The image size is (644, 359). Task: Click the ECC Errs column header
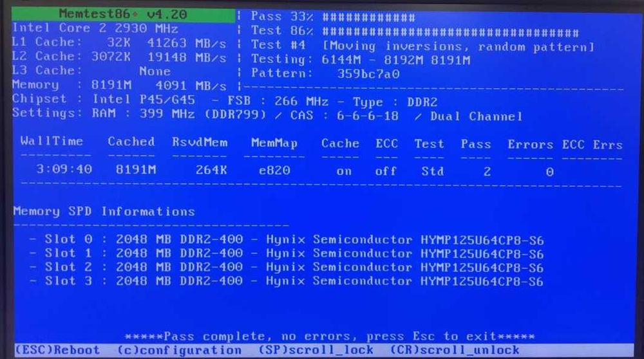coord(592,145)
